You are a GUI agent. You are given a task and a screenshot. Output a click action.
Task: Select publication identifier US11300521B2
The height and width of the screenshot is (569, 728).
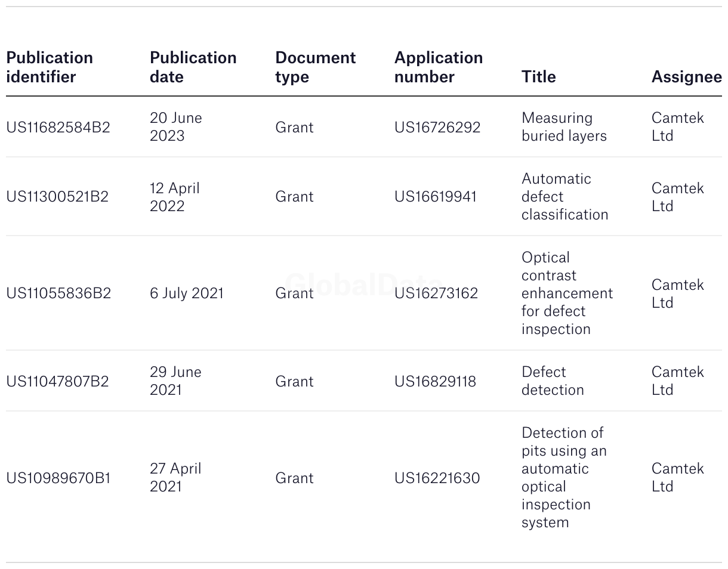tap(57, 196)
